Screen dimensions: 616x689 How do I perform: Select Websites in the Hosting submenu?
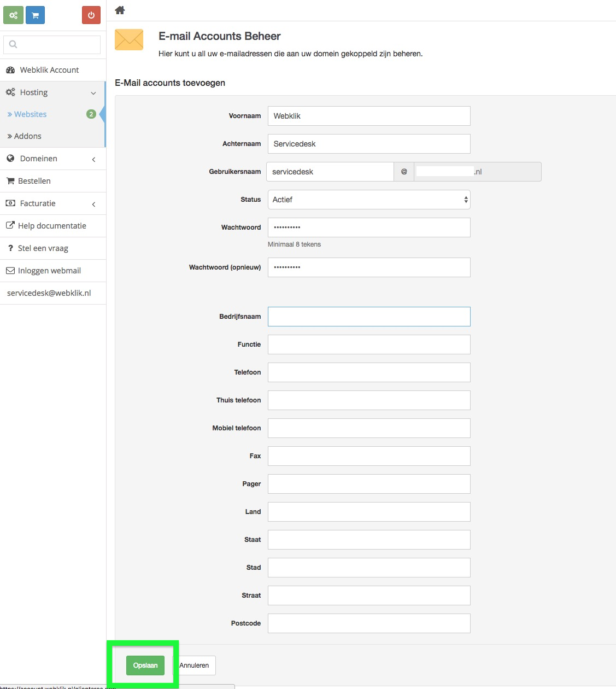point(31,114)
